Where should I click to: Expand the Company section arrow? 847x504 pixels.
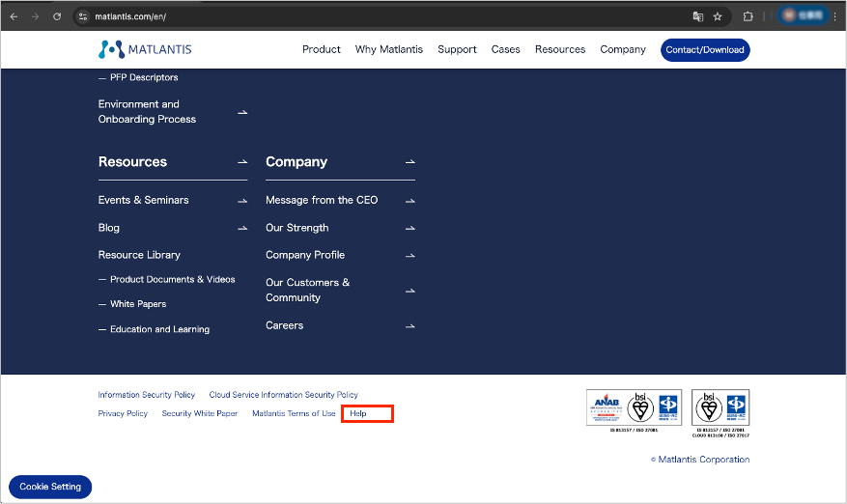pyautogui.click(x=410, y=162)
